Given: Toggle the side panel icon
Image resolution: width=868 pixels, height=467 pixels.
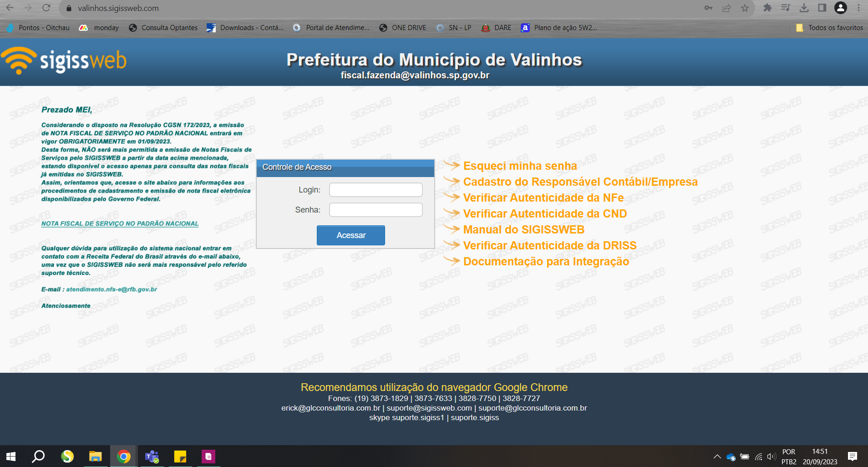Looking at the screenshot, I should [x=822, y=8].
